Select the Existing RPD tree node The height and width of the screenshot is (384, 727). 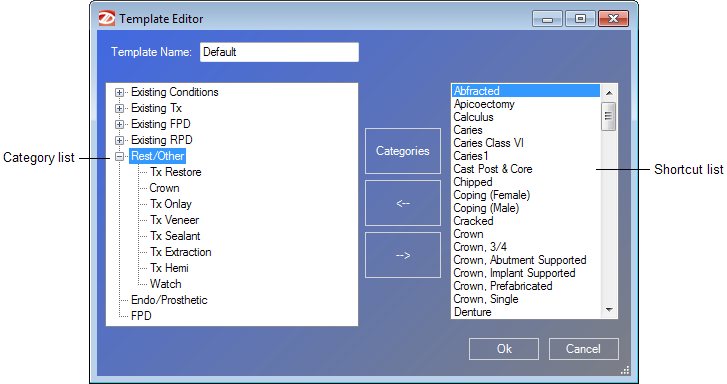161,140
